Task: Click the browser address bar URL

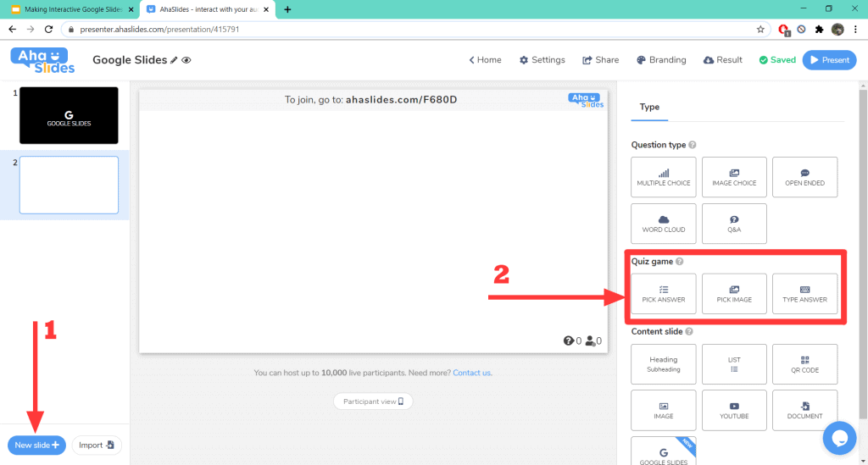Action: pos(159,30)
